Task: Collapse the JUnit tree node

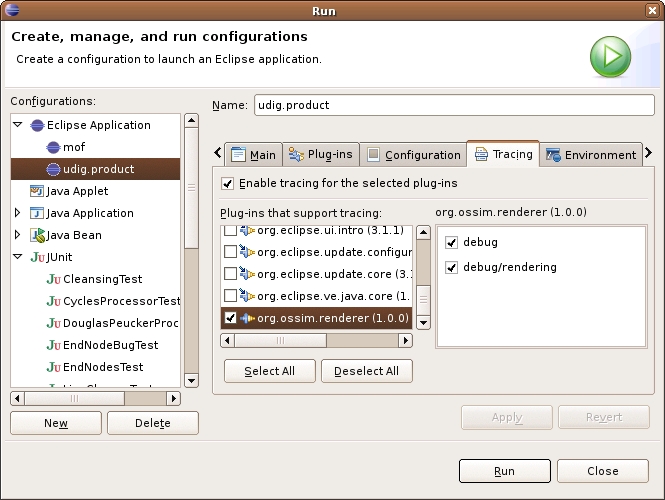Action: coord(18,257)
